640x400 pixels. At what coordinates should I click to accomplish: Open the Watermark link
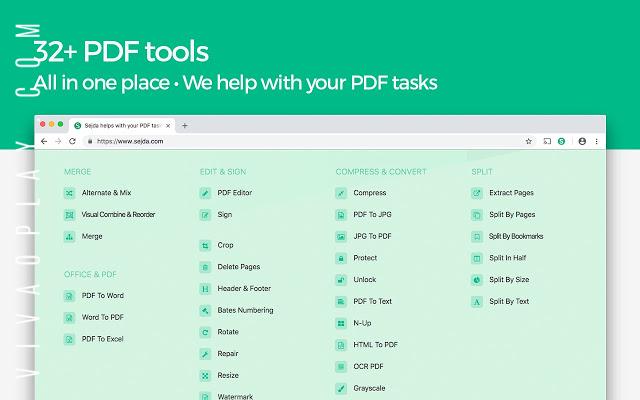[x=235, y=396]
